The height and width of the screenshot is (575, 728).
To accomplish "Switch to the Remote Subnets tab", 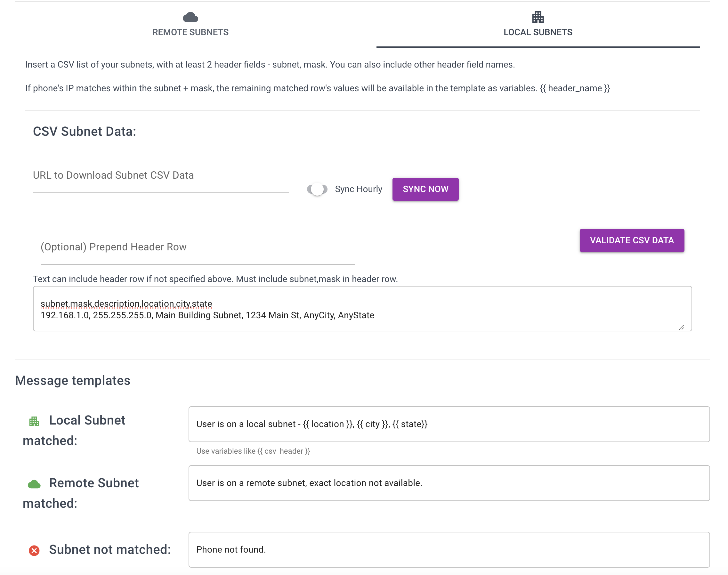I will coord(190,32).
